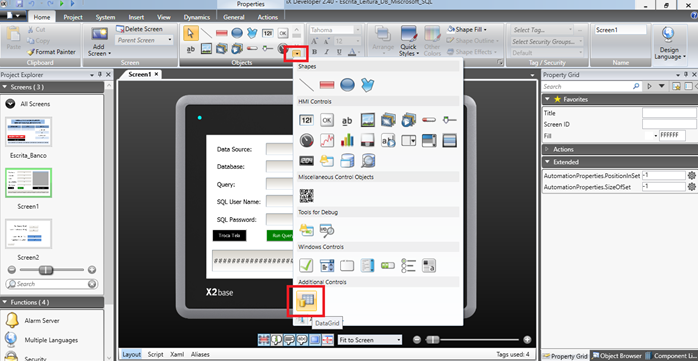Screen dimensions: 698x362
Task: Select the DataGrid control icon
Action: pyautogui.click(x=306, y=301)
